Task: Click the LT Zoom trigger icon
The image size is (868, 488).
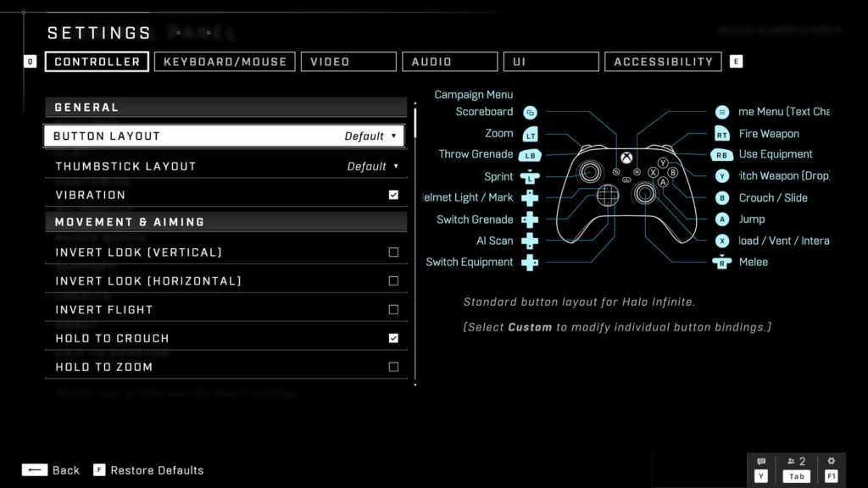Action: (531, 134)
